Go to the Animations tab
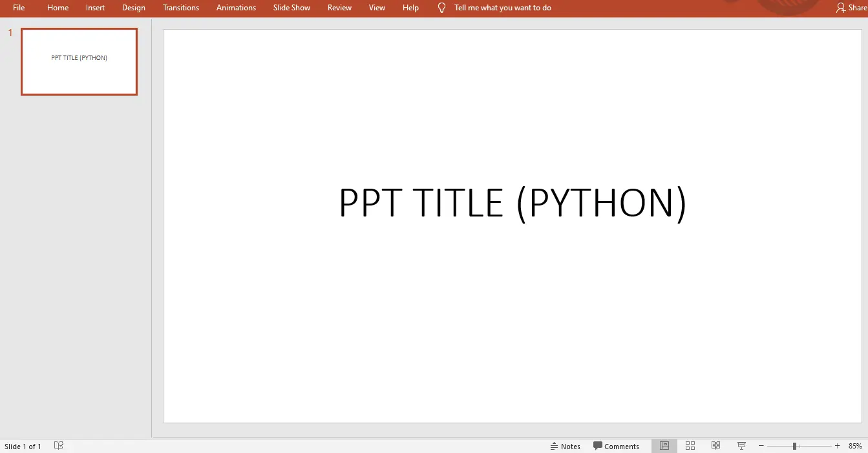 point(236,8)
